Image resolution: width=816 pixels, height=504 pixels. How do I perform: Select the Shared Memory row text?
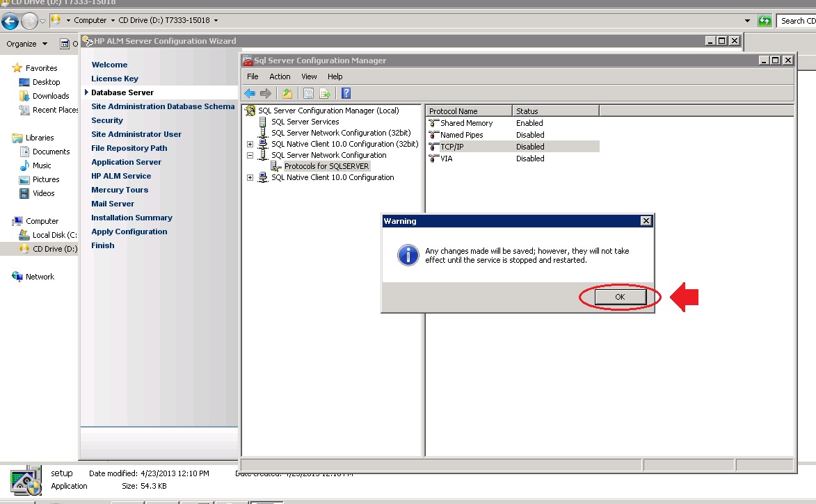466,123
